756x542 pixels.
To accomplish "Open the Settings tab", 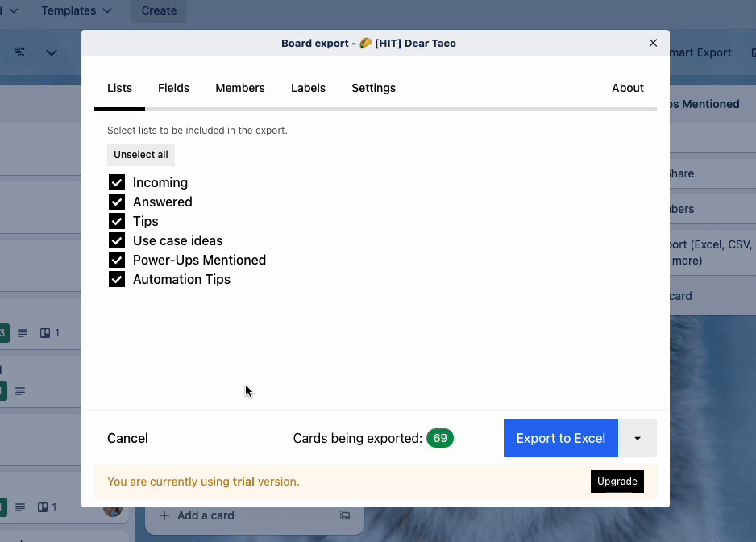I will point(374,88).
